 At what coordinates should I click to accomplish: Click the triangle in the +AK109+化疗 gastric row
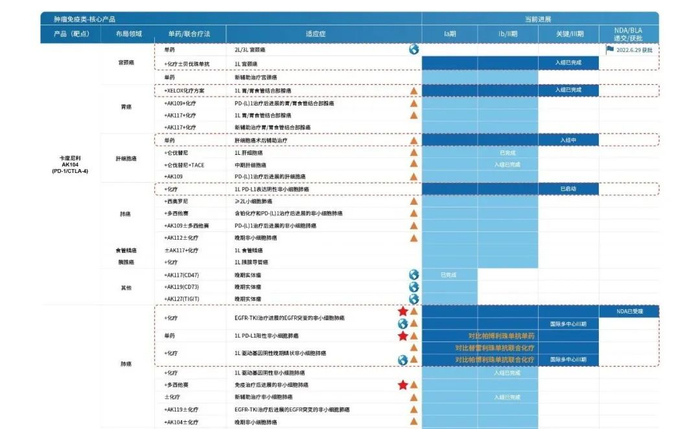[x=414, y=103]
